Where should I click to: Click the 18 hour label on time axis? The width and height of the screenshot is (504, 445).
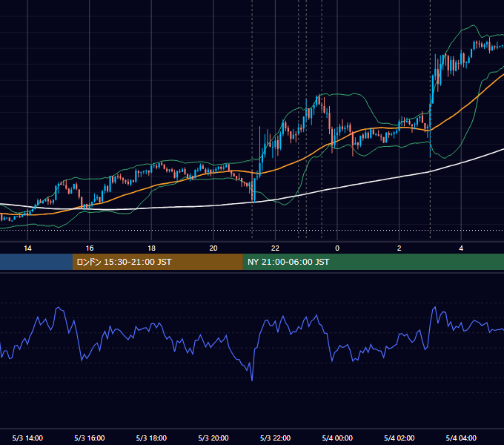(x=151, y=248)
